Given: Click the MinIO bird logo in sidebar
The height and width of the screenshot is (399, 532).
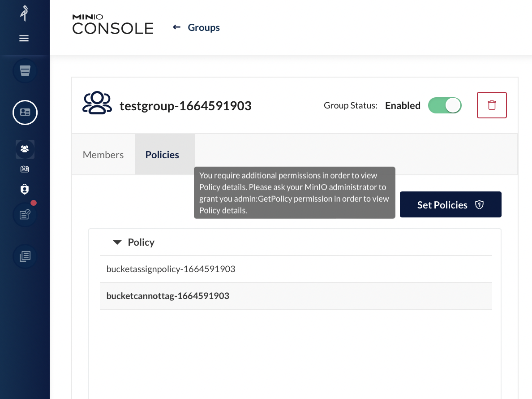Looking at the screenshot, I should (x=24, y=13).
